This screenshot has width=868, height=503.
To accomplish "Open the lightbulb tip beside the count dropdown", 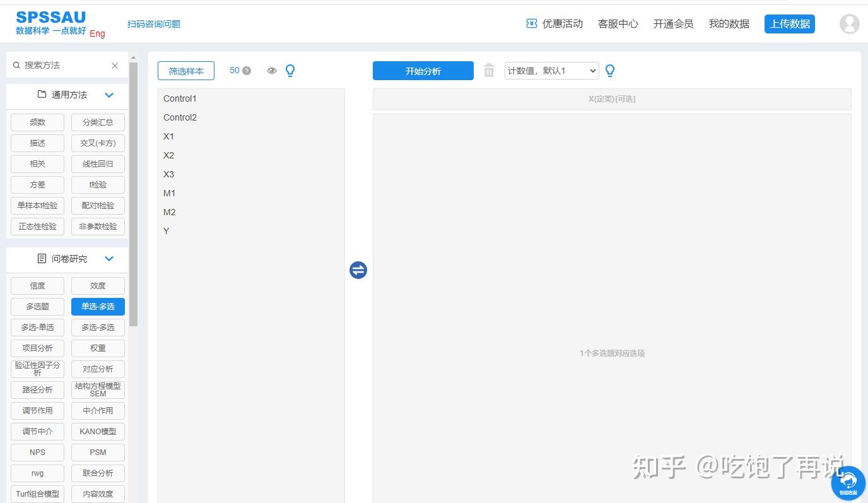I will 610,71.
